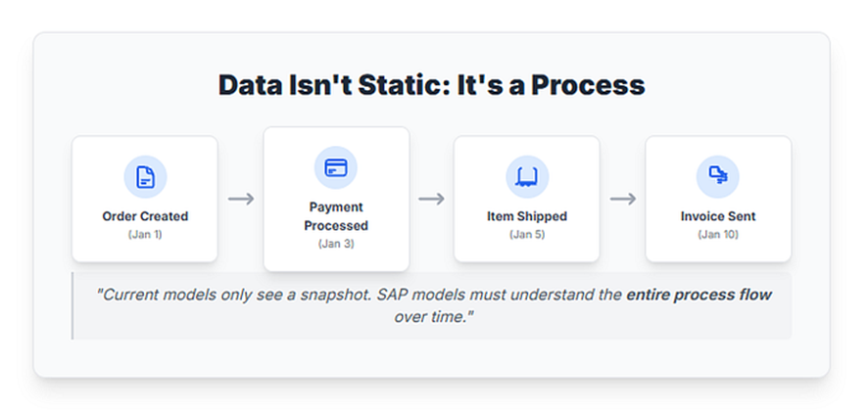Select the "Item Shipped" step label

(x=527, y=216)
